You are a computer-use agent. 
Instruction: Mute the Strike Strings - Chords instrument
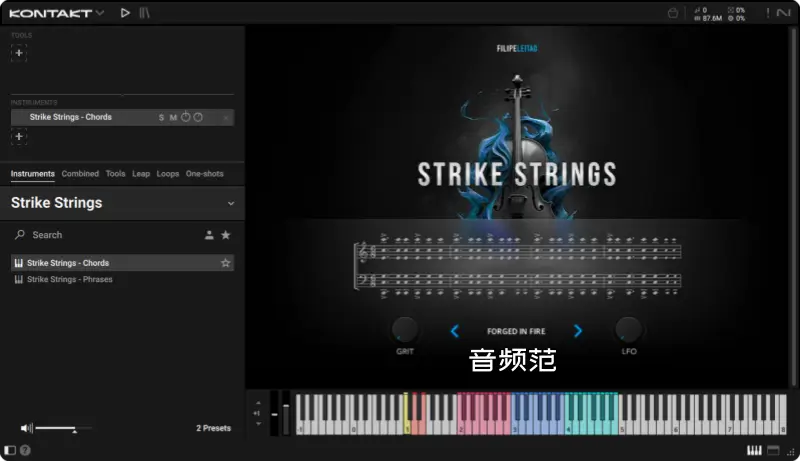click(x=173, y=118)
